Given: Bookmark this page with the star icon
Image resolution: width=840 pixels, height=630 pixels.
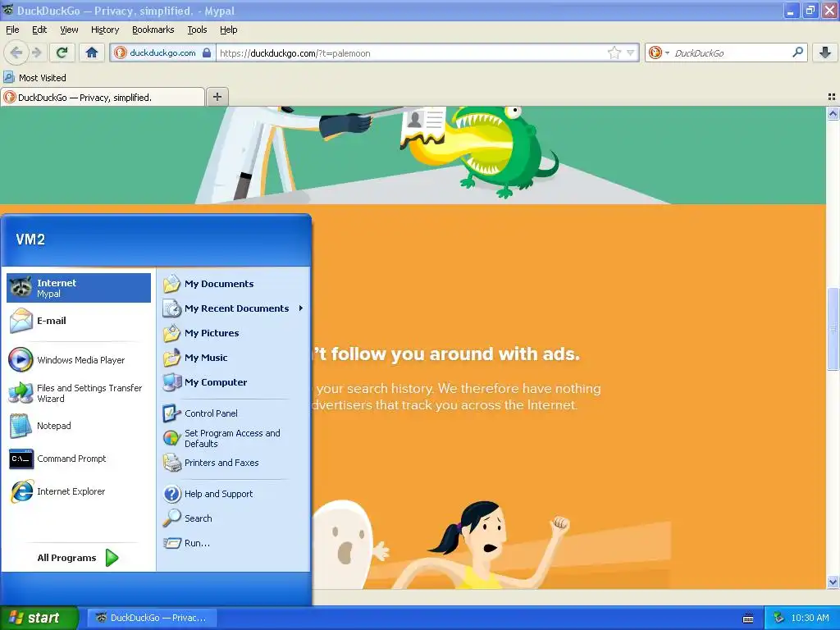Looking at the screenshot, I should pos(614,52).
